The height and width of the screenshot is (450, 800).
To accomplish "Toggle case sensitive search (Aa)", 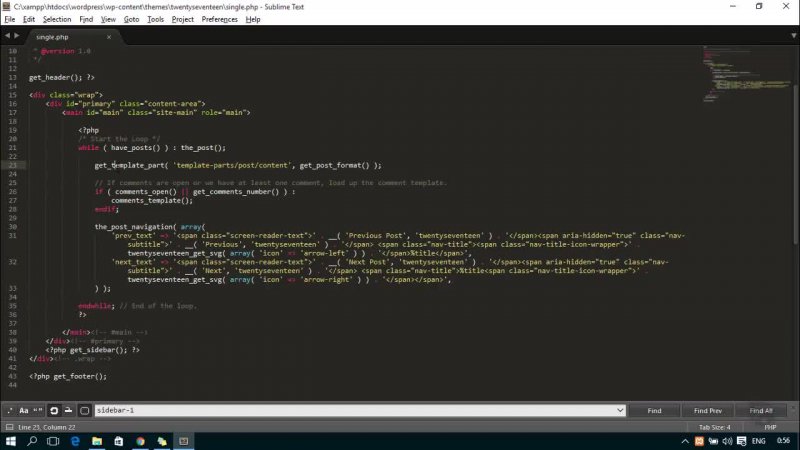I will click(24, 411).
